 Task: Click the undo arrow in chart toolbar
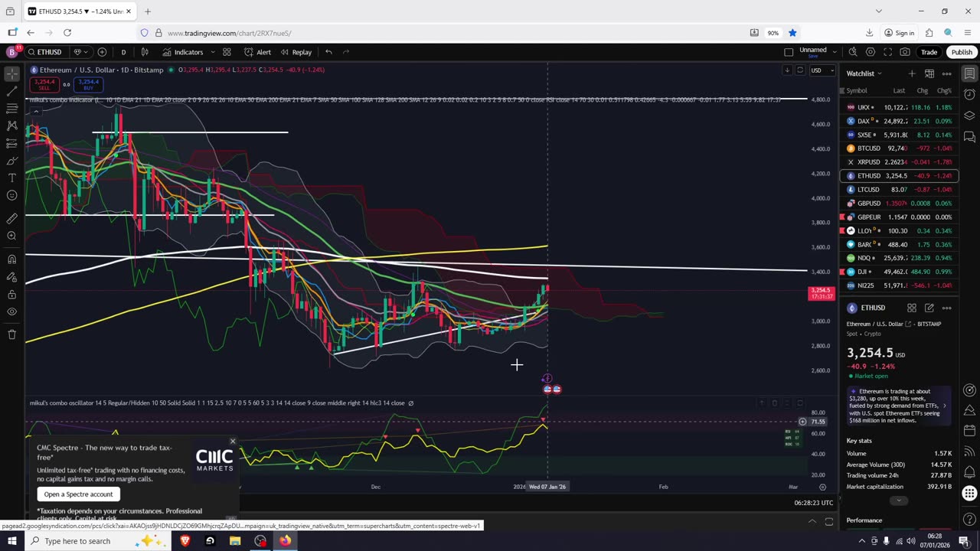point(328,52)
